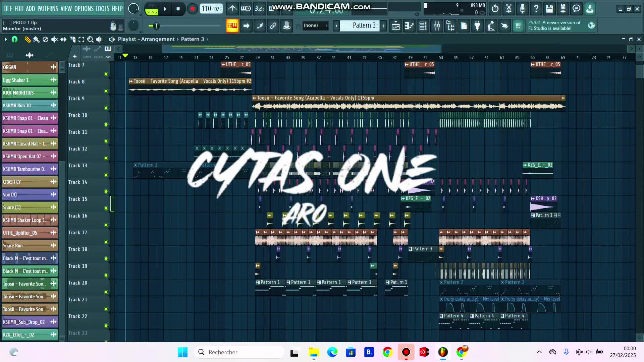This screenshot has height=362, width=644.
Task: Toggle step editing mode icon
Action: click(260, 25)
